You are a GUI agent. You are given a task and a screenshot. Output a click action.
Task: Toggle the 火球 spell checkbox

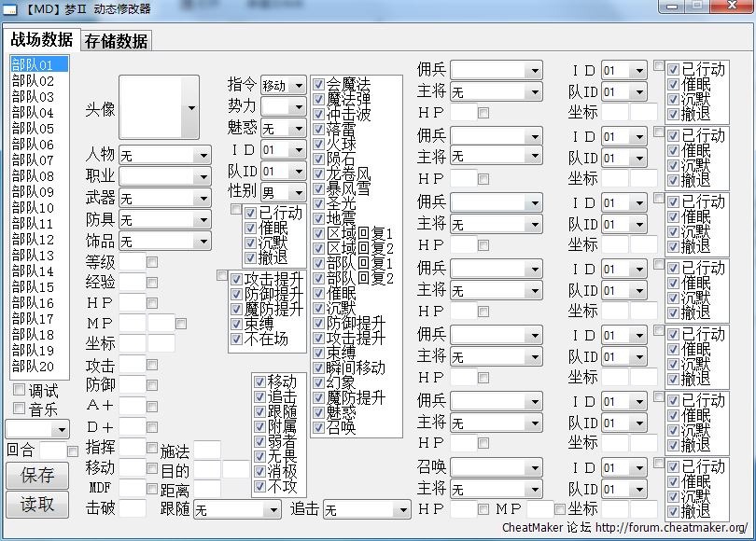318,145
